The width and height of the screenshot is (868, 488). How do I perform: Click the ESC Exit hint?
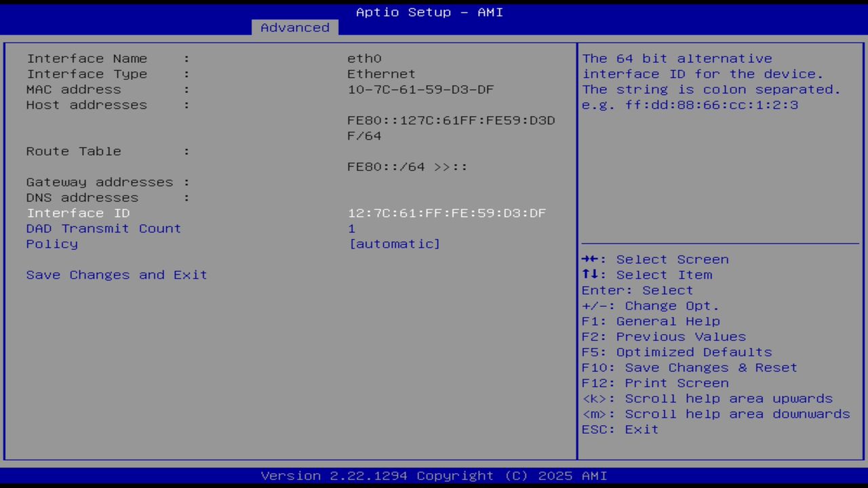619,429
